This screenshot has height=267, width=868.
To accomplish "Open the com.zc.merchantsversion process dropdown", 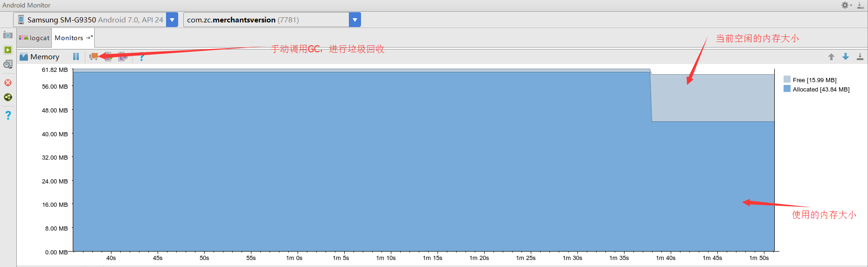I will pyautogui.click(x=355, y=20).
